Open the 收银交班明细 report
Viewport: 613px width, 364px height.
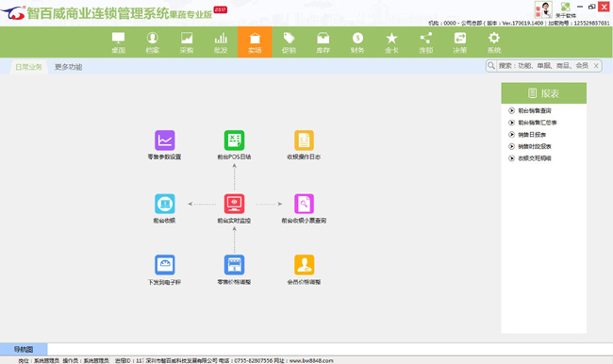point(535,158)
